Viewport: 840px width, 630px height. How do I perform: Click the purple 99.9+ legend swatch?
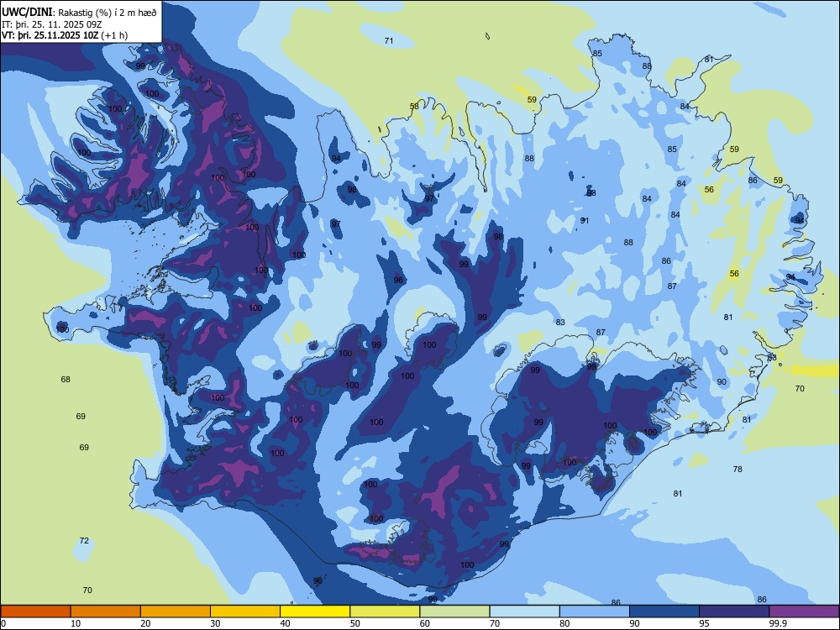804,612
